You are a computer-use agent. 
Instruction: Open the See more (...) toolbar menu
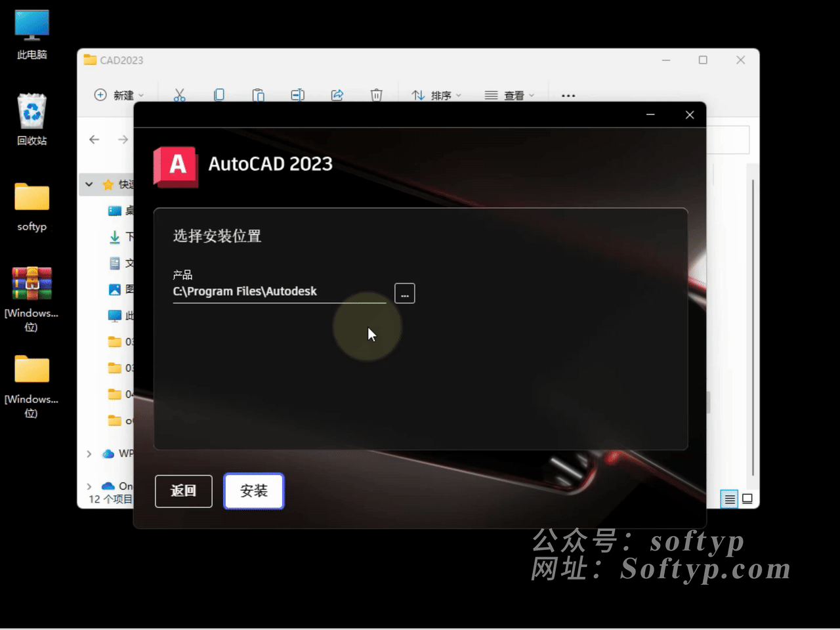(x=568, y=95)
